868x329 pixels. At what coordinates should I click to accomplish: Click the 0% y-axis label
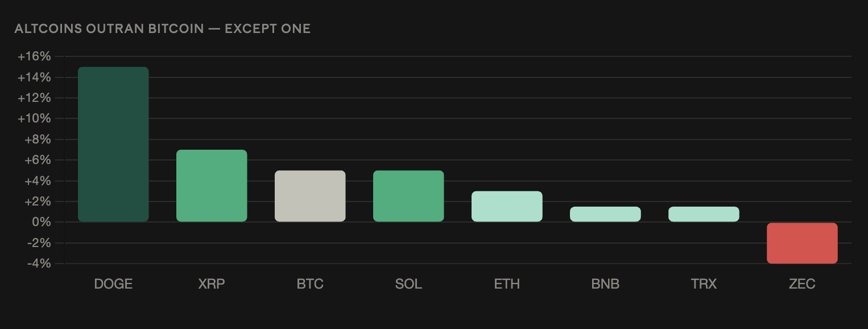[42, 222]
